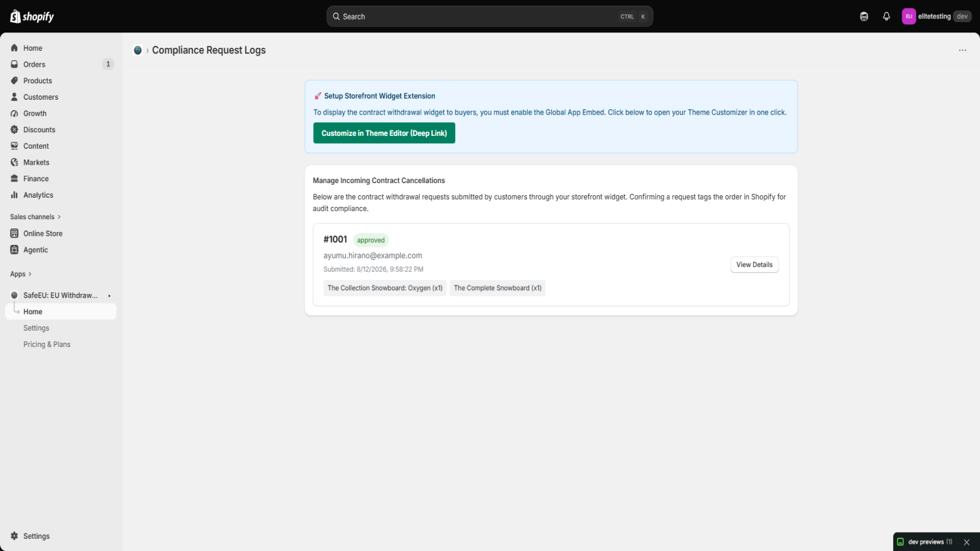Click View Details for request #1001
This screenshot has height=551, width=980.
(x=754, y=264)
